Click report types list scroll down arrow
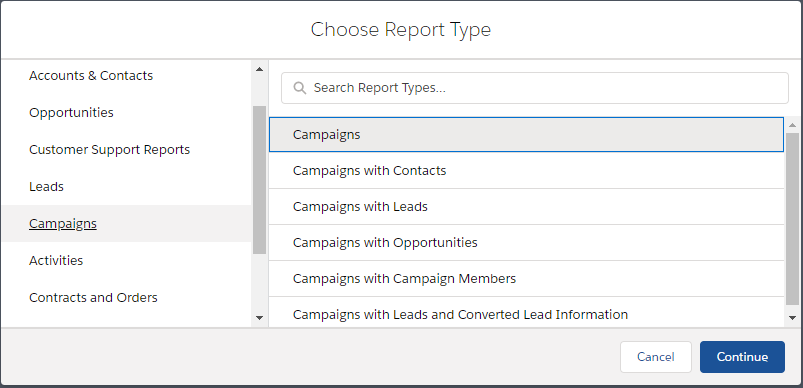The width and height of the screenshot is (803, 388). tap(793, 318)
